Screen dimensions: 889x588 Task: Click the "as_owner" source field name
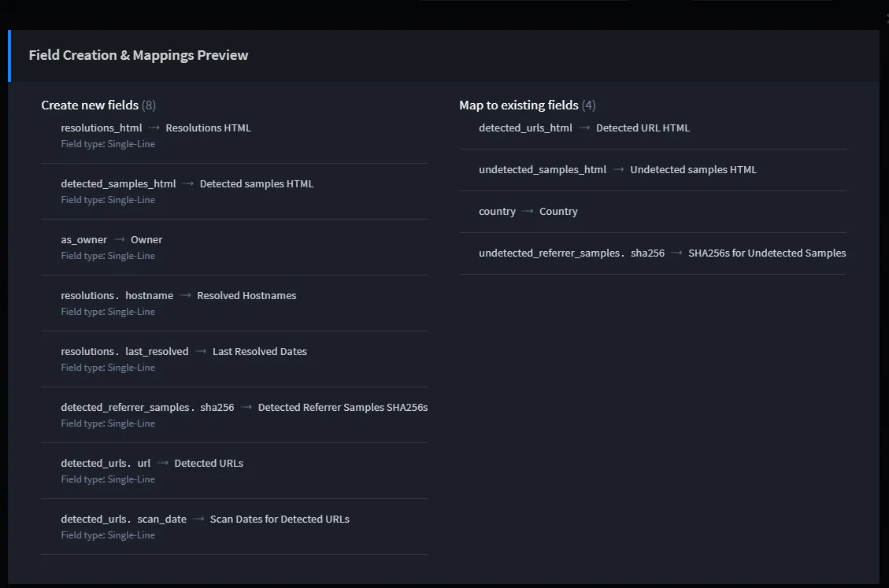pos(84,240)
